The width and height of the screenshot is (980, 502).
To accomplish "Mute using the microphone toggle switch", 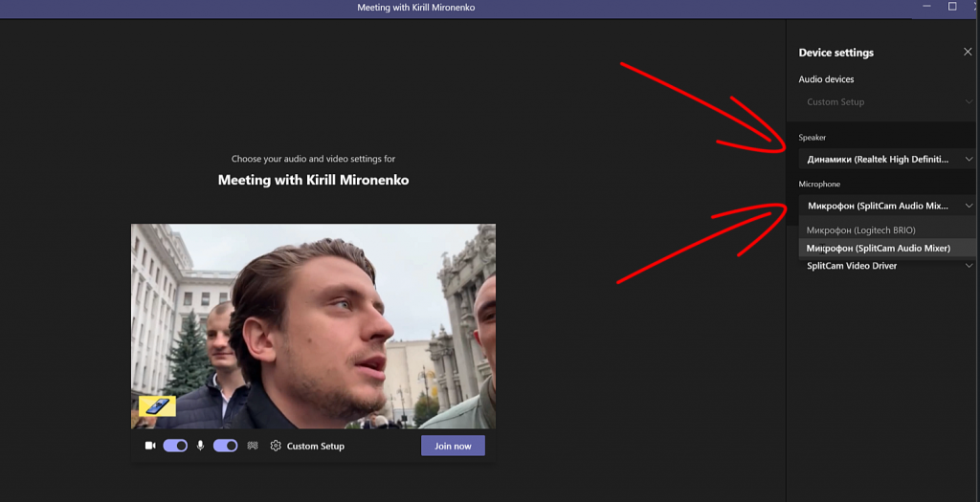I will (225, 446).
